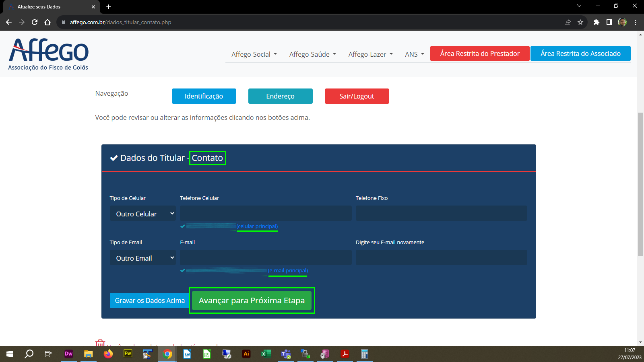Open the Tipo de Celular dropdown
The width and height of the screenshot is (644, 362).
click(x=143, y=214)
